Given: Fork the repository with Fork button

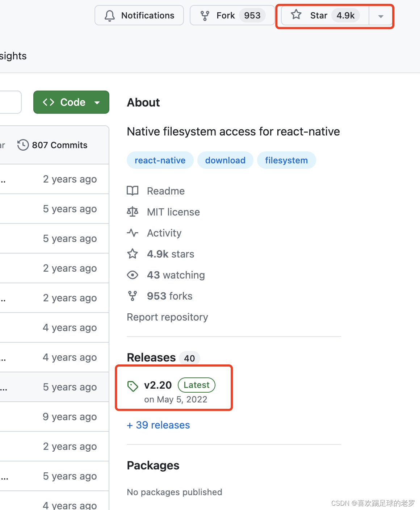Looking at the screenshot, I should (x=232, y=15).
